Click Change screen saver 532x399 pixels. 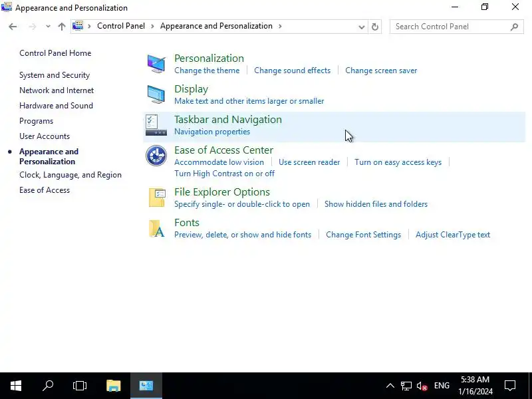(x=381, y=70)
